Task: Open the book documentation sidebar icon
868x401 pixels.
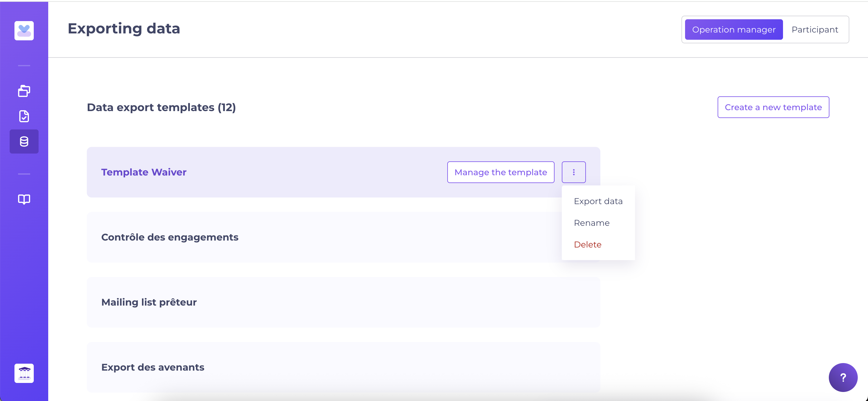Action: (24, 199)
